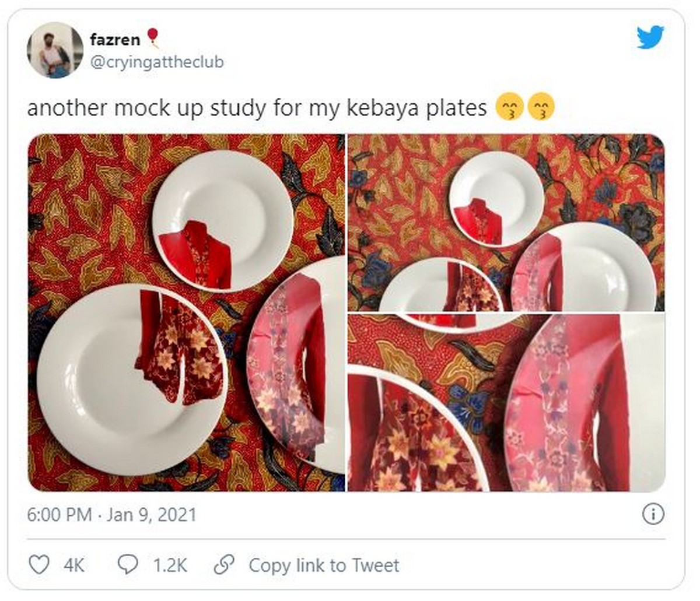Open the fazren display name link
The width and height of the screenshot is (700, 601).
[x=115, y=40]
